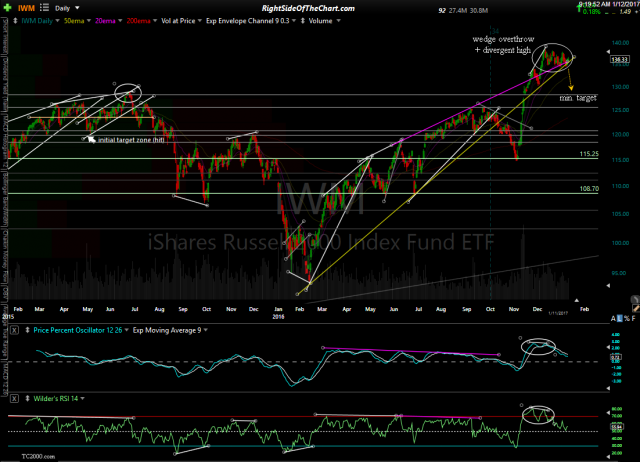Click the move arrows on the RSI pane
Screen dimensions: 640x462
pyautogui.click(x=27, y=398)
